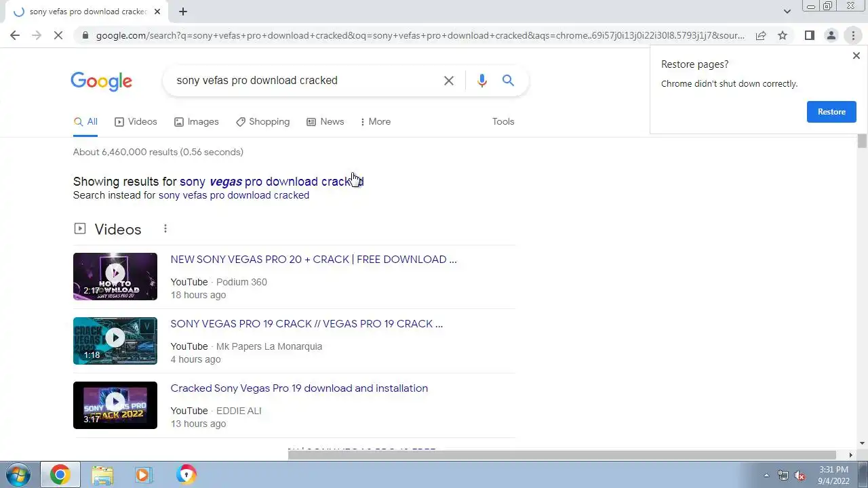Show hidden system tray icons
Image resolution: width=868 pixels, height=488 pixels.
tap(766, 475)
